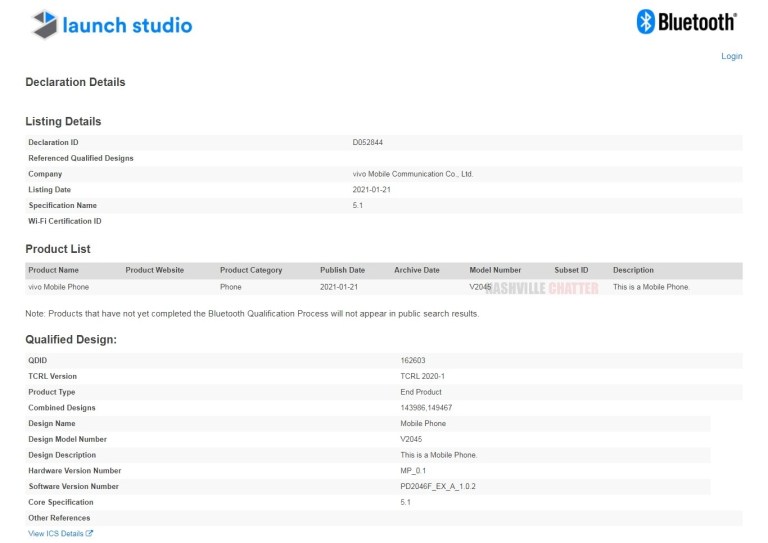Click the Product Website column header
768x543 pixels.
[155, 270]
